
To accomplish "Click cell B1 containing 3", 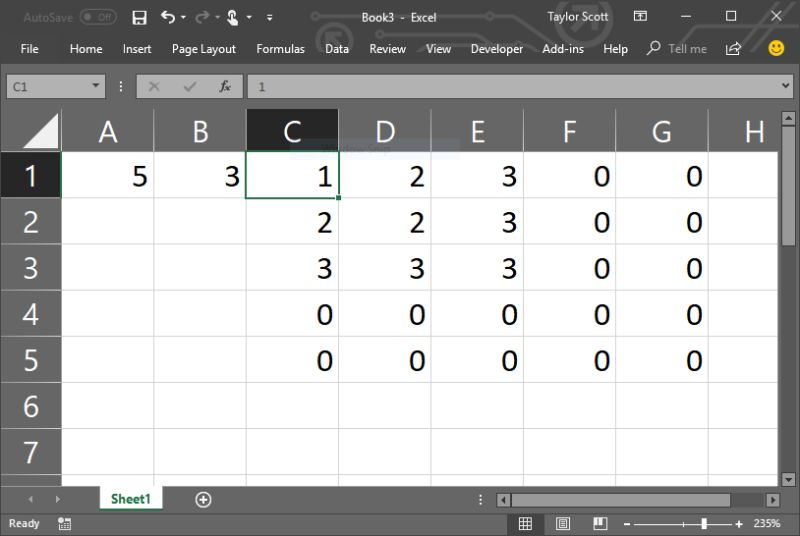I will [x=200, y=175].
